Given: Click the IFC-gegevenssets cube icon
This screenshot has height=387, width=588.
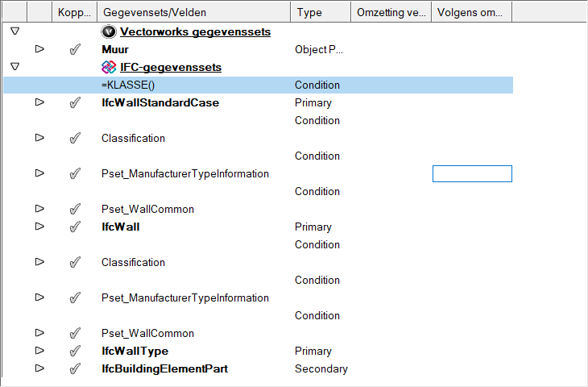Looking at the screenshot, I should 109,67.
